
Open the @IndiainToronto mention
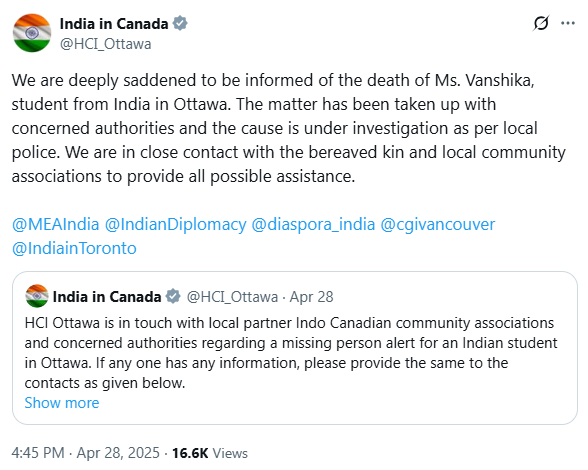pyautogui.click(x=74, y=248)
